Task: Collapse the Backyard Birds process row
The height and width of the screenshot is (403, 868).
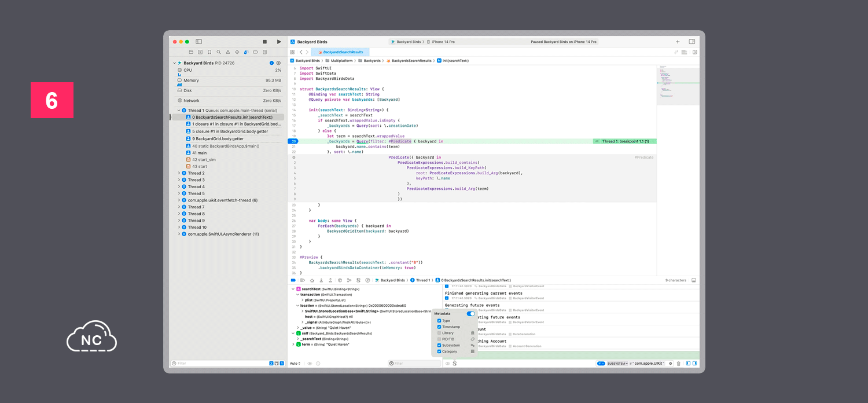Action: click(174, 63)
